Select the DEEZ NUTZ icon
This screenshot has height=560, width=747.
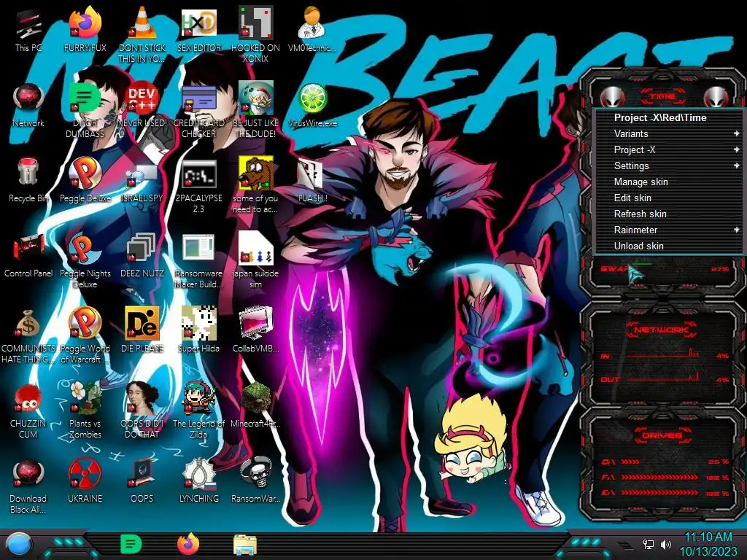142,256
